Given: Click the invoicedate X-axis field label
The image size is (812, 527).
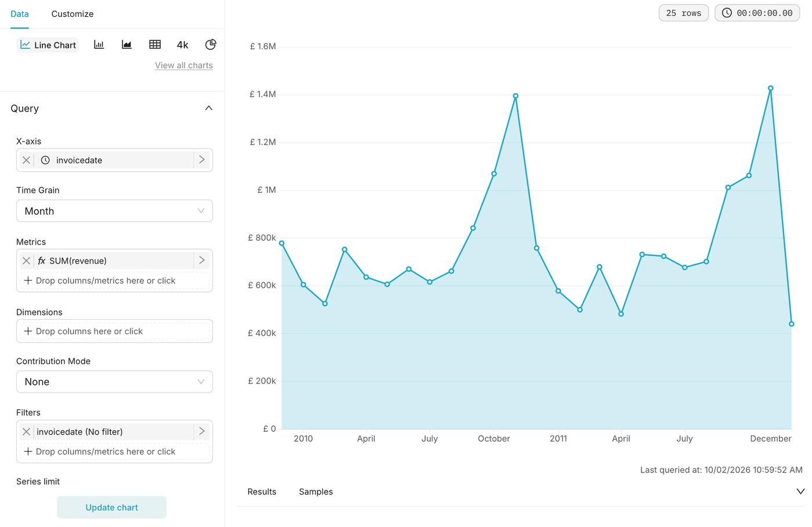Looking at the screenshot, I should point(79,160).
